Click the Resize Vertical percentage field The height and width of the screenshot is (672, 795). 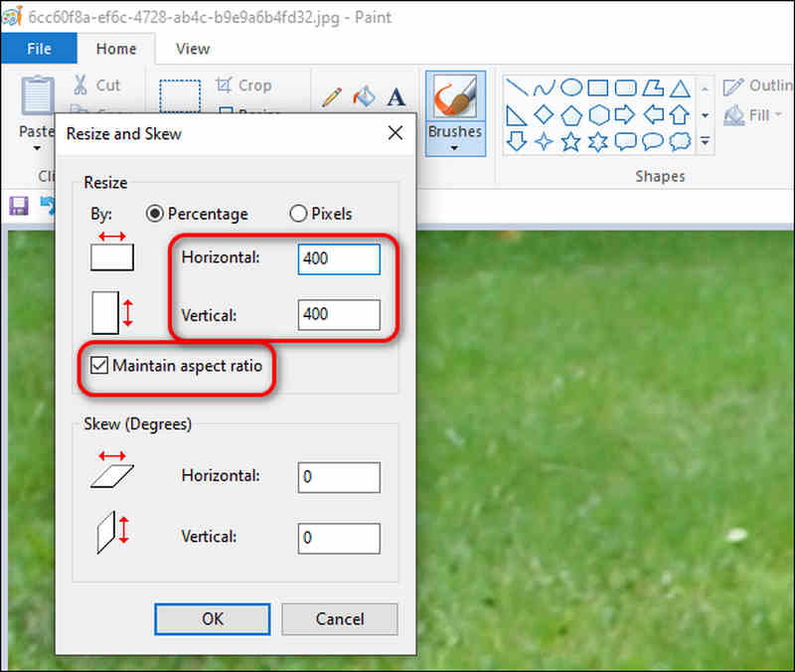(339, 314)
